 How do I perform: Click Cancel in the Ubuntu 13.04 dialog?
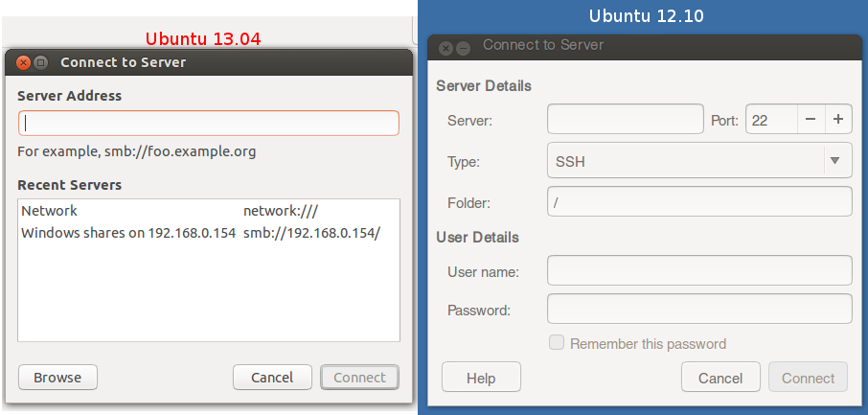[272, 378]
